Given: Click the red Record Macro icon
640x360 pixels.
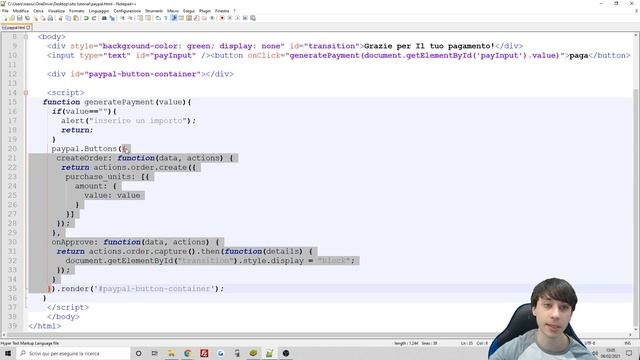Looking at the screenshot, I should pyautogui.click(x=222, y=18).
